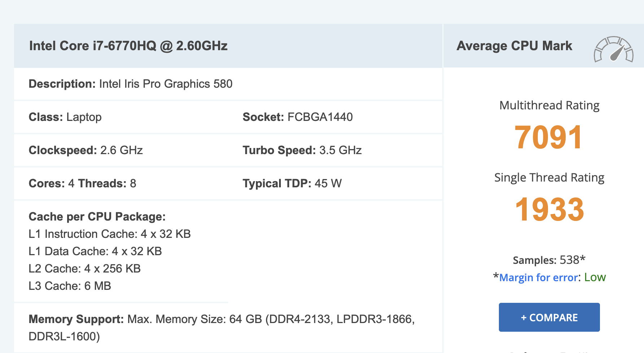The height and width of the screenshot is (353, 644).
Task: Click the speedometer gauge icon
Action: coord(613,49)
